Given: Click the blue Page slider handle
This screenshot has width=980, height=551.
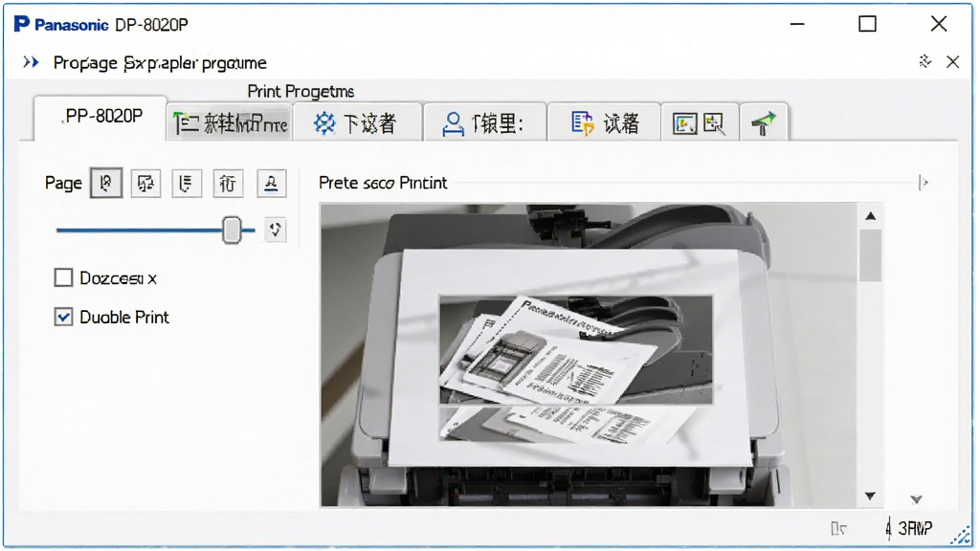Looking at the screenshot, I should tap(232, 230).
